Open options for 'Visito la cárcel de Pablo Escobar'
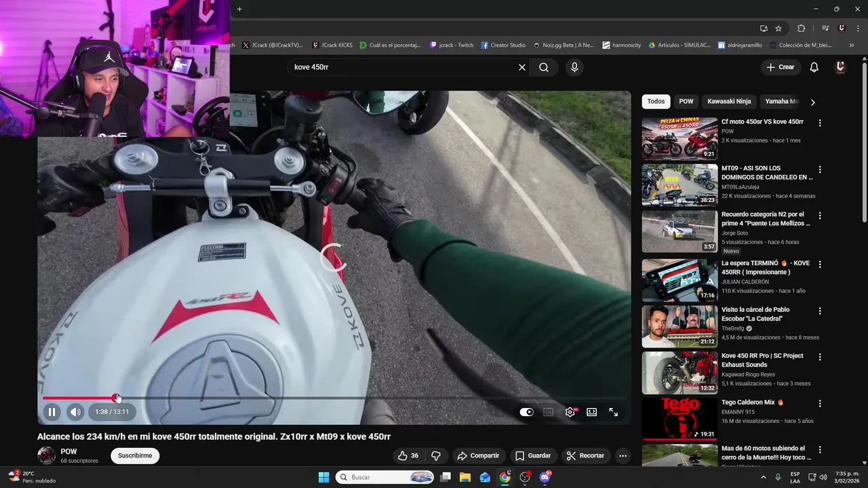 820,311
